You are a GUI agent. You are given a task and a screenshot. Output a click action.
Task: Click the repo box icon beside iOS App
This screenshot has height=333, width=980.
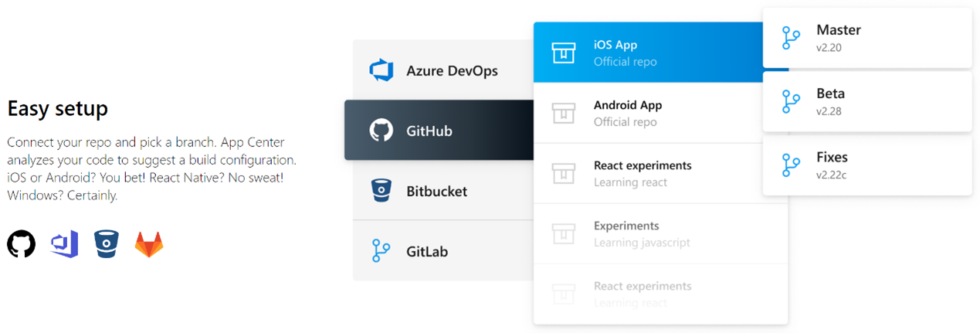[x=564, y=53]
